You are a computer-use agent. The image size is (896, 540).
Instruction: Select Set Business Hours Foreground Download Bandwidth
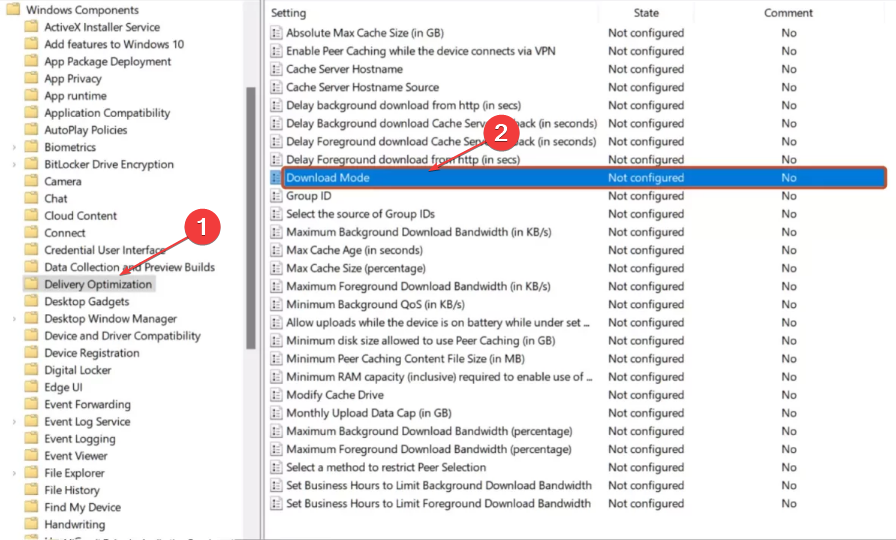click(x=438, y=503)
